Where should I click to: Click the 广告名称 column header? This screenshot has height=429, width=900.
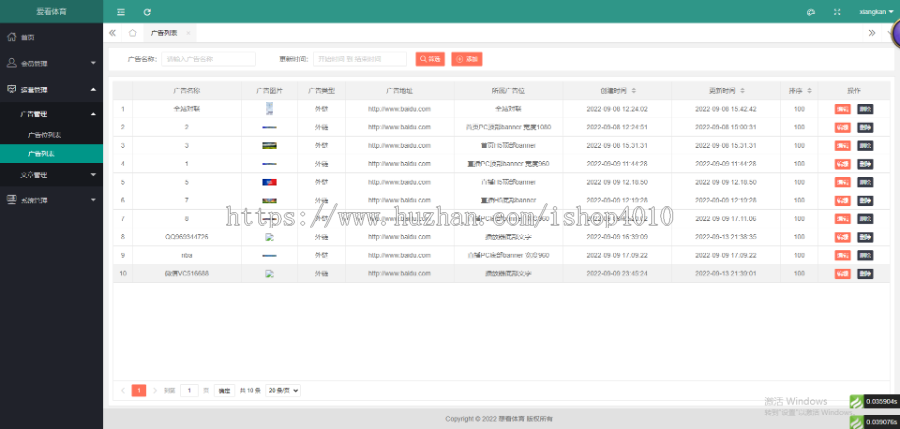(x=187, y=91)
